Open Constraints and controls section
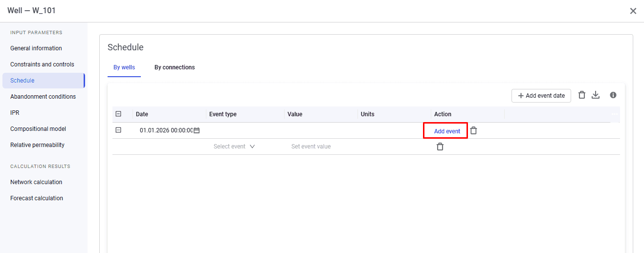The width and height of the screenshot is (644, 253). [x=42, y=64]
